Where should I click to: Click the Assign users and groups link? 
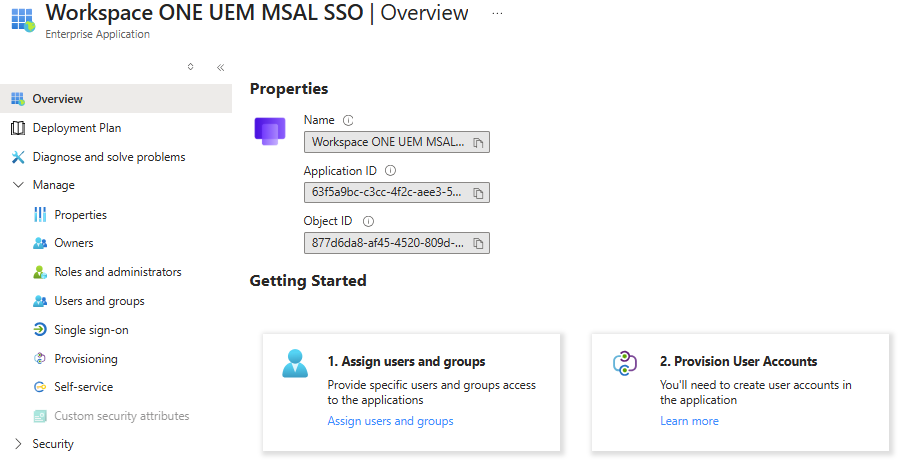(x=390, y=421)
